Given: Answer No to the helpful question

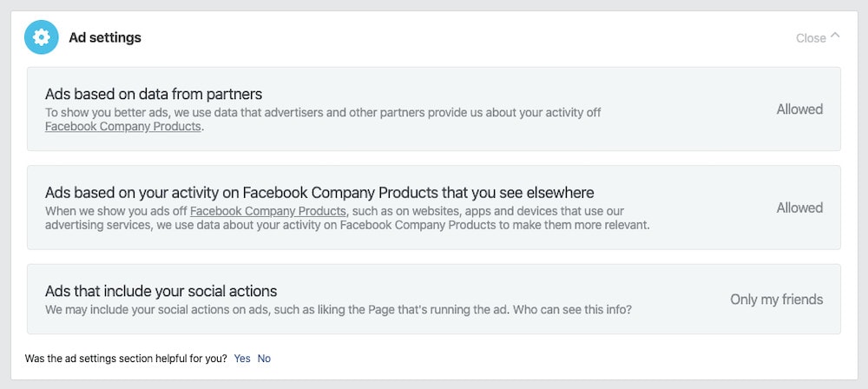Looking at the screenshot, I should point(264,359).
